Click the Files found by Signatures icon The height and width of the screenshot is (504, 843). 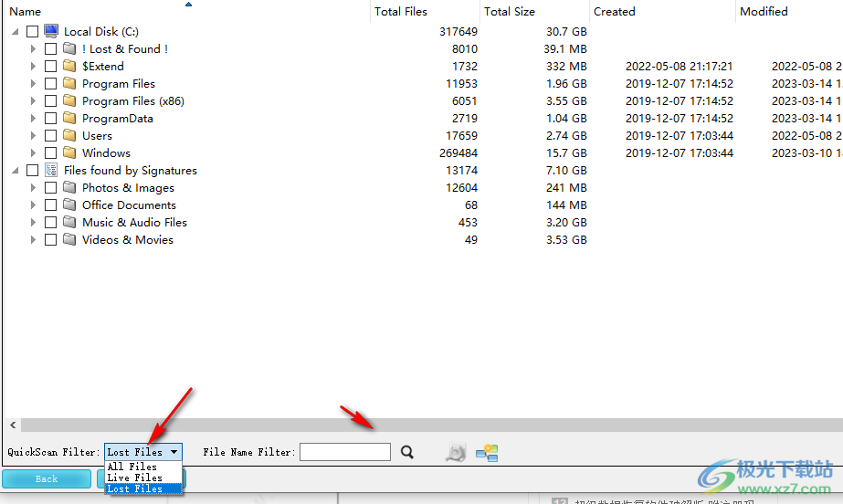point(51,171)
